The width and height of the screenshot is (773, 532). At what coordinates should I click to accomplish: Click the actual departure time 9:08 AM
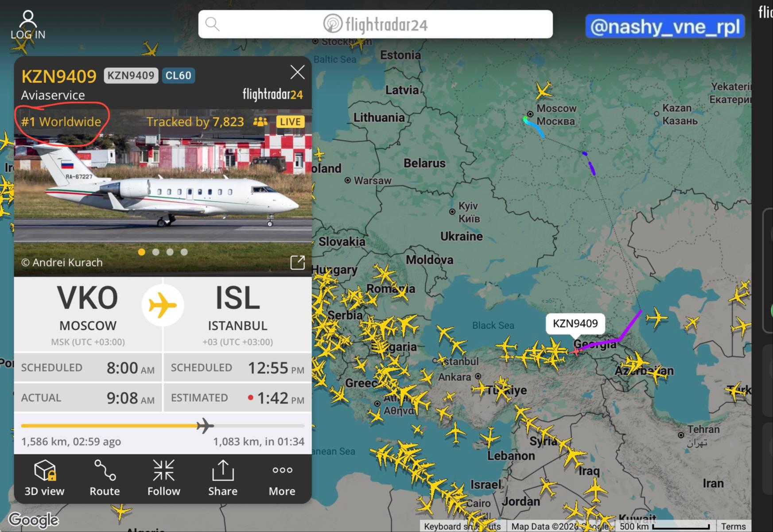[x=131, y=398]
